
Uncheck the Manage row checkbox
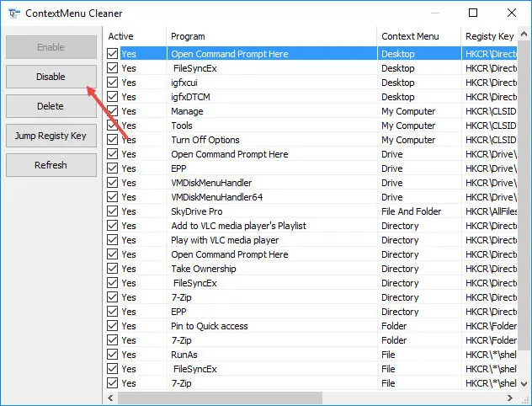pyautogui.click(x=112, y=111)
